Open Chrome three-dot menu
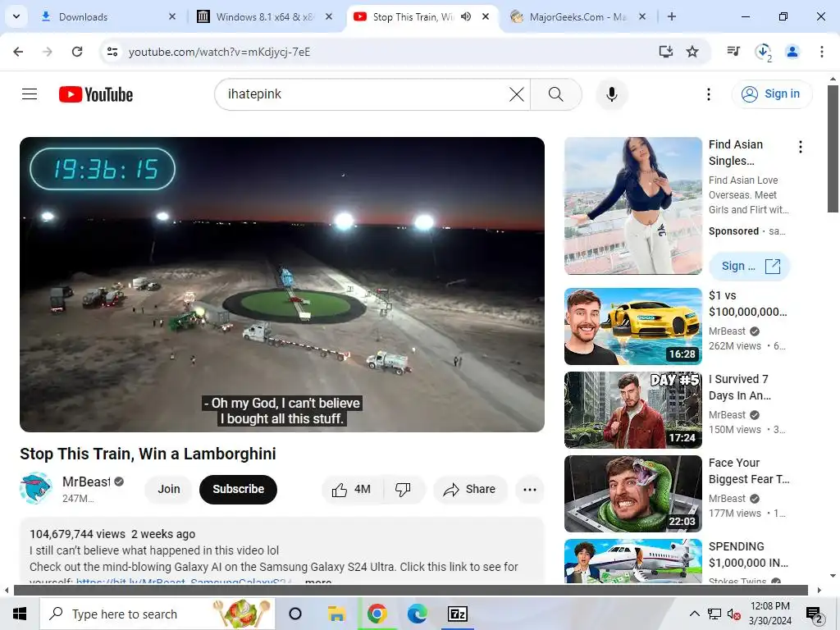 822,52
